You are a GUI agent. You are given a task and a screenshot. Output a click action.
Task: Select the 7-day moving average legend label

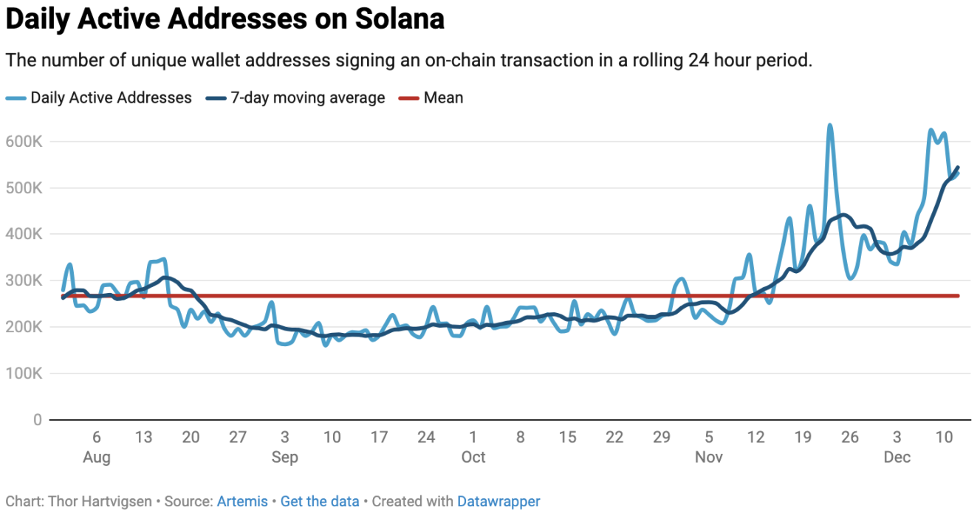coord(307,98)
